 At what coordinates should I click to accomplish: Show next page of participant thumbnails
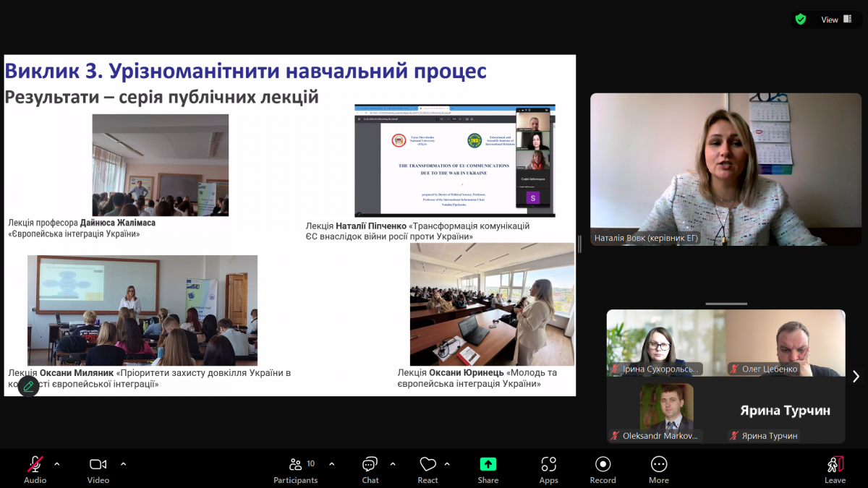(x=856, y=376)
